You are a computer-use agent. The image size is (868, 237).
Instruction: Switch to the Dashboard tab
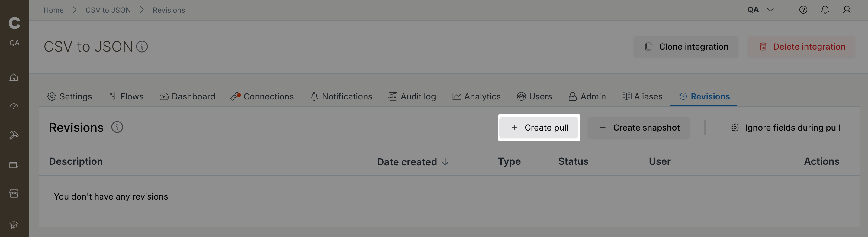click(x=187, y=96)
